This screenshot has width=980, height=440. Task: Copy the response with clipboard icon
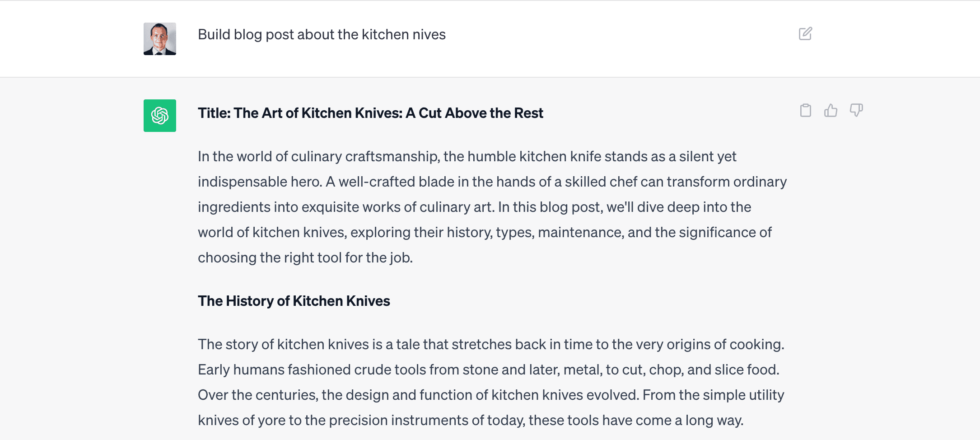pyautogui.click(x=805, y=110)
